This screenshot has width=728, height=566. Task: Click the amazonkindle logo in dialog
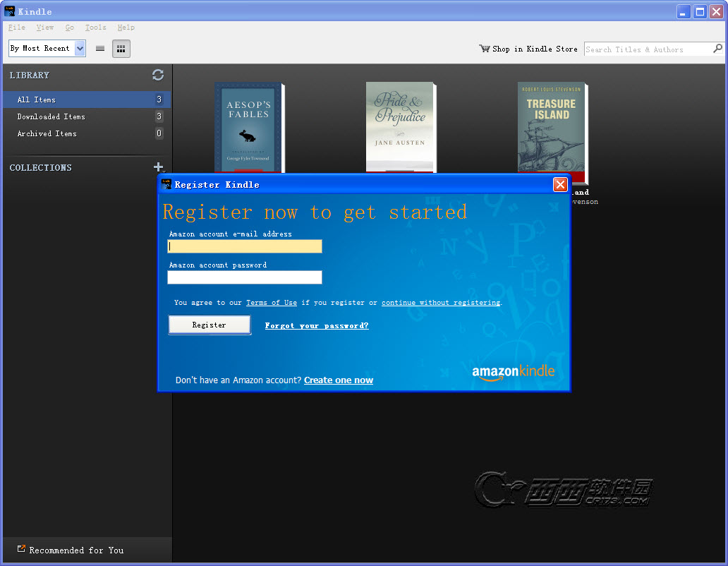point(513,372)
